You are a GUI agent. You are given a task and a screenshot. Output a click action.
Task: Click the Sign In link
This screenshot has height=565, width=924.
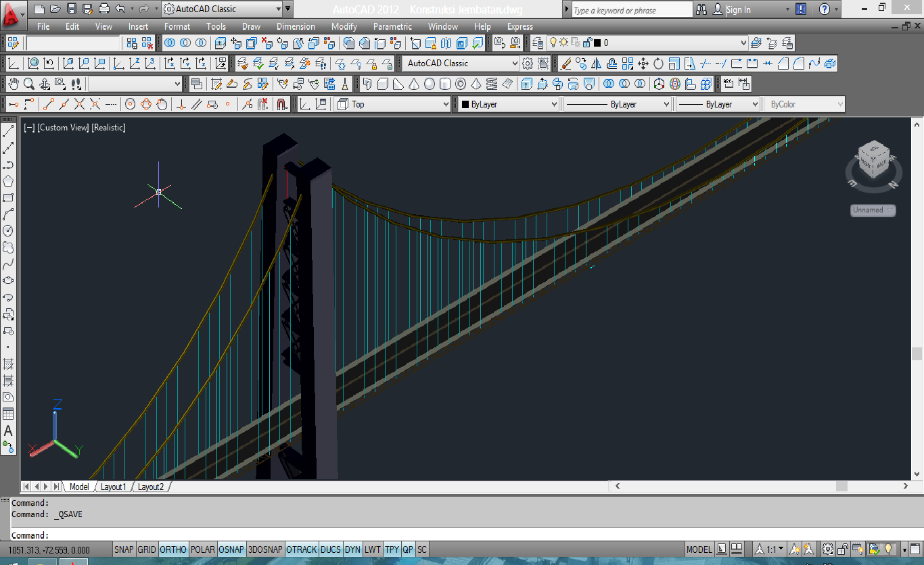click(x=739, y=9)
